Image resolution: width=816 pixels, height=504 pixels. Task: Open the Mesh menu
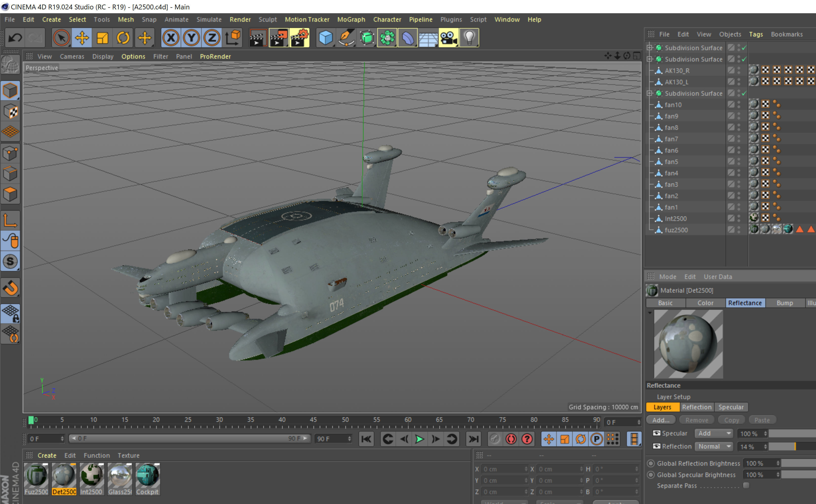coord(126,19)
